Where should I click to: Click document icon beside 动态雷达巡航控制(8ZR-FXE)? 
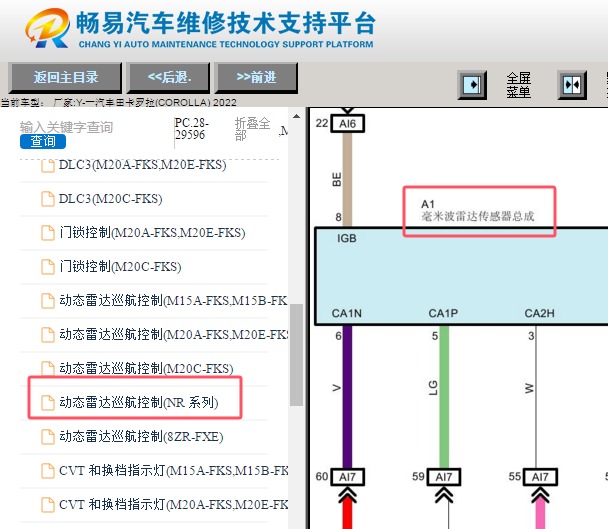coord(48,437)
